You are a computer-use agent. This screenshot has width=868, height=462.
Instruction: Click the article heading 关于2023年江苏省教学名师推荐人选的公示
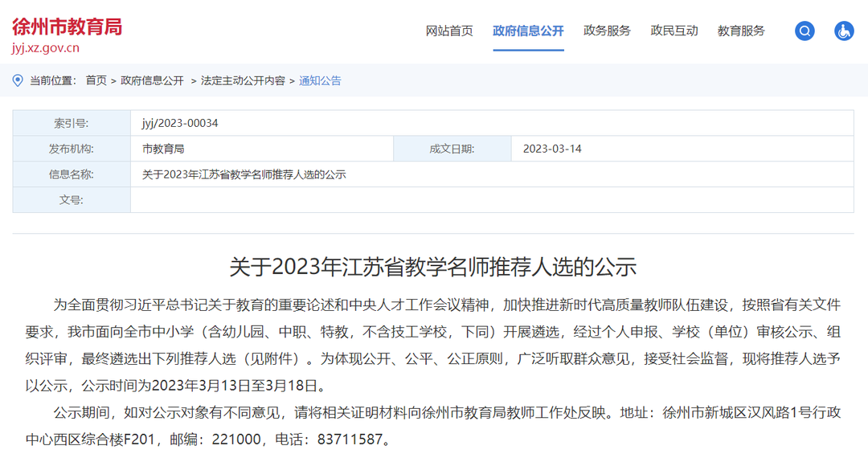[x=433, y=267]
